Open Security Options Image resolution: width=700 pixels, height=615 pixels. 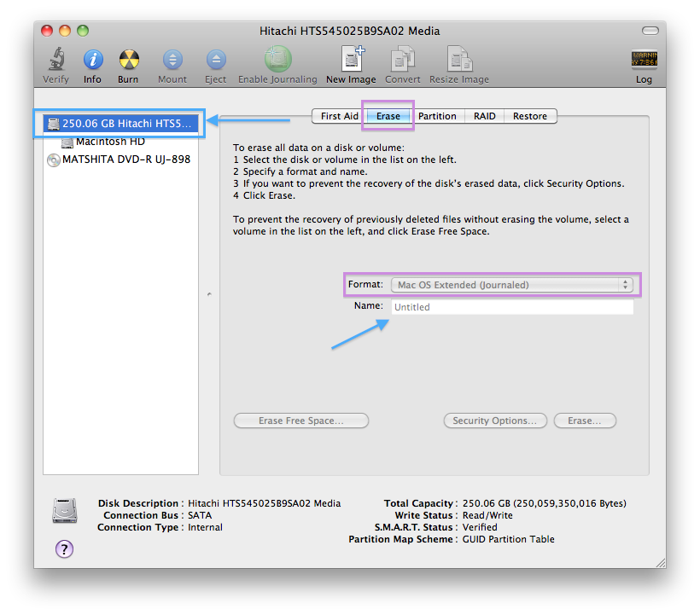[495, 421]
